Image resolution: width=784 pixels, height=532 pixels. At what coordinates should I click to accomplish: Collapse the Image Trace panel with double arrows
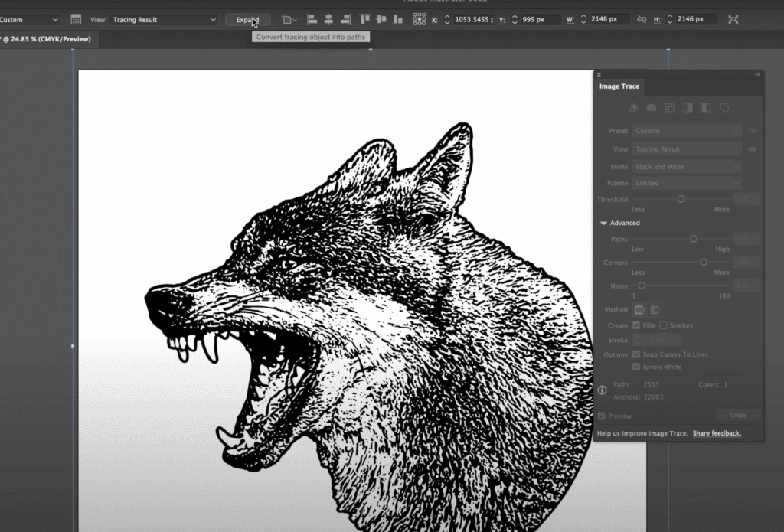757,74
